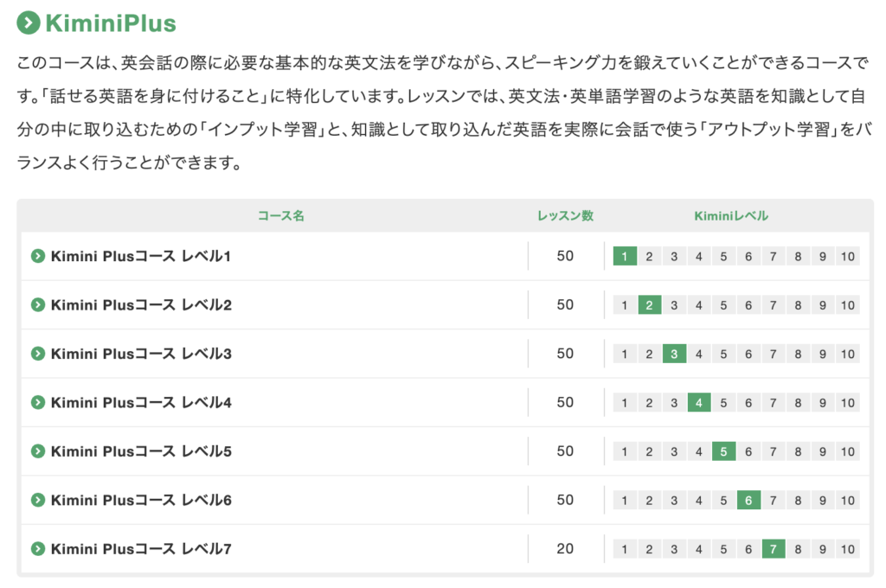Image resolution: width=886 pixels, height=588 pixels.
Task: Click arrow icon next to Kimini Plus レベル4
Action: coord(37,402)
